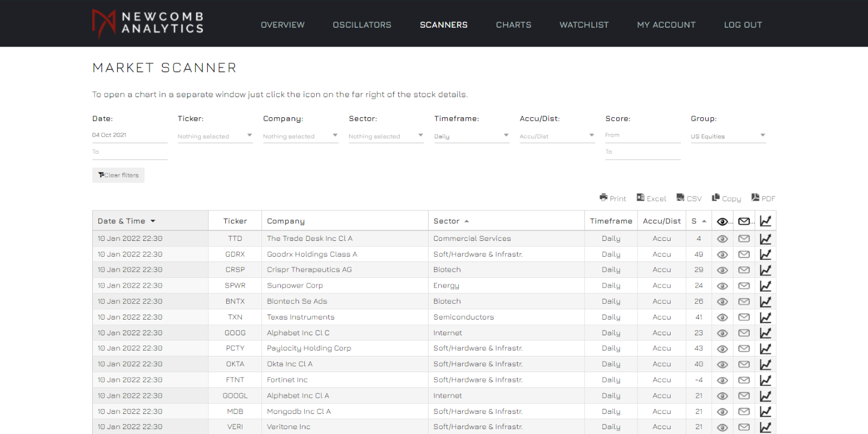Go to Charts tab
Viewport: 868px width, 434px height.
point(514,25)
